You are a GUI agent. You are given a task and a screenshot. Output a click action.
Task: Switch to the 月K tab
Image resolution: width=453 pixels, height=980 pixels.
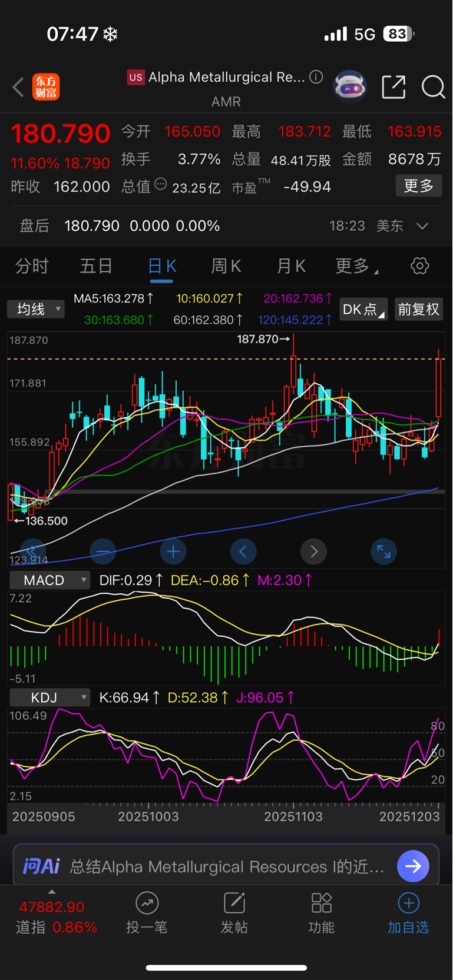click(291, 266)
